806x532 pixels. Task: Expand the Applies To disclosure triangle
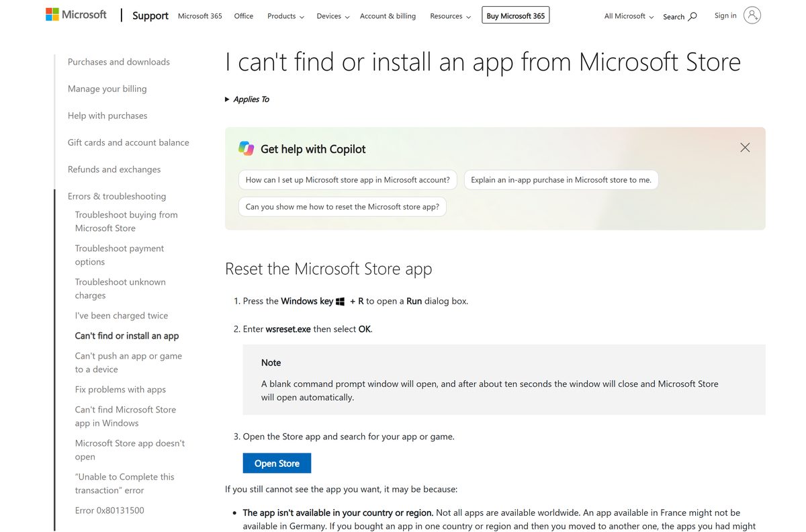pyautogui.click(x=227, y=99)
